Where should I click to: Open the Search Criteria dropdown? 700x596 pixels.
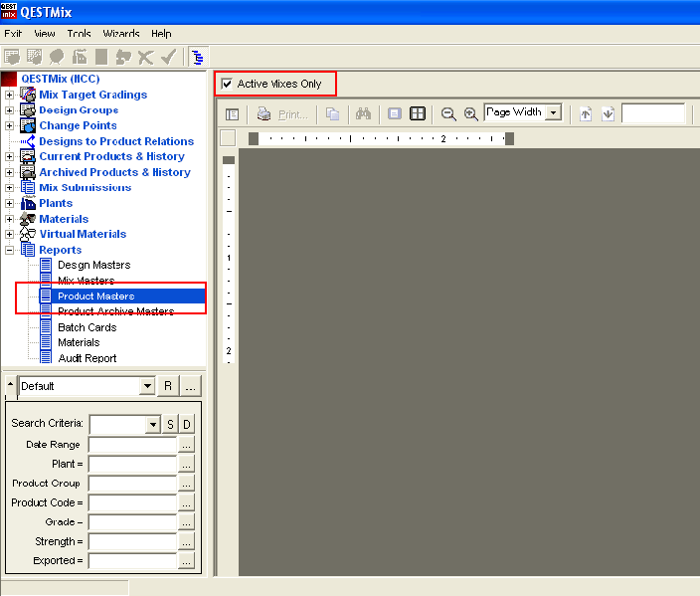pyautogui.click(x=153, y=424)
